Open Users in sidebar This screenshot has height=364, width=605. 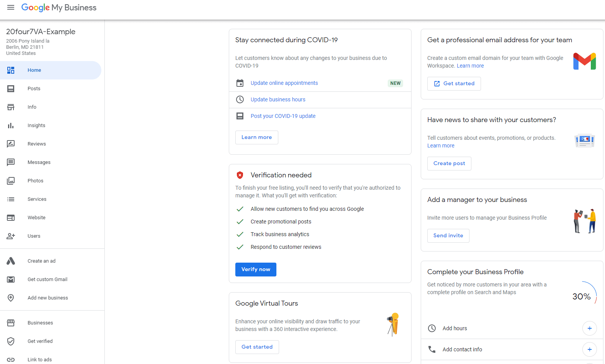(51, 236)
